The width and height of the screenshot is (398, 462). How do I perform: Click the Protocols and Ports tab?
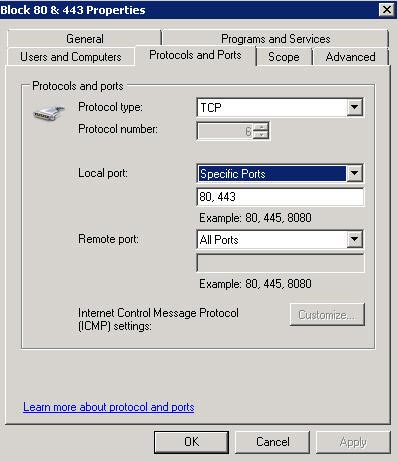(x=195, y=55)
